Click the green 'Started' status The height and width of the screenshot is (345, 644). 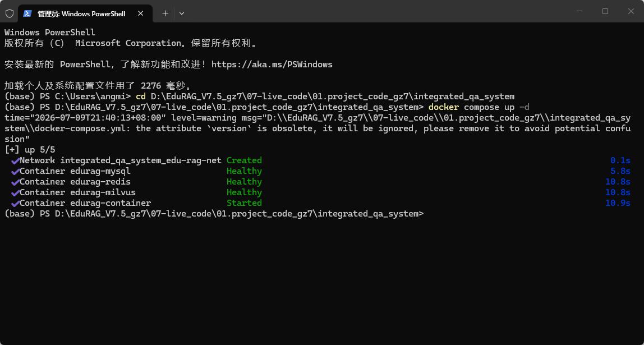click(x=244, y=203)
